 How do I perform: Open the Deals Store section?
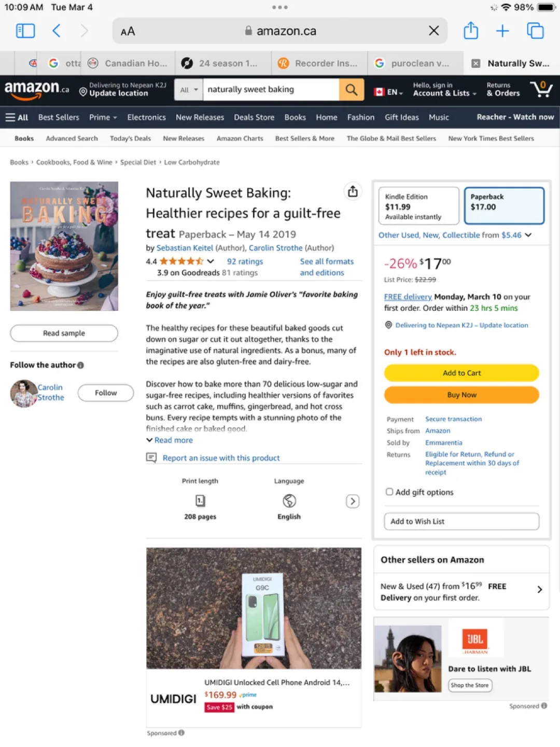254,117
